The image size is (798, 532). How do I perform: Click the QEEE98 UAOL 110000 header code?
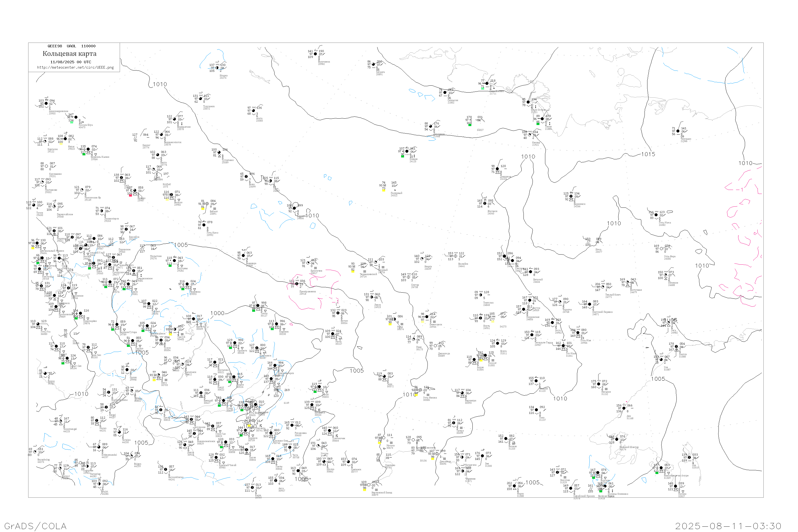[71, 46]
